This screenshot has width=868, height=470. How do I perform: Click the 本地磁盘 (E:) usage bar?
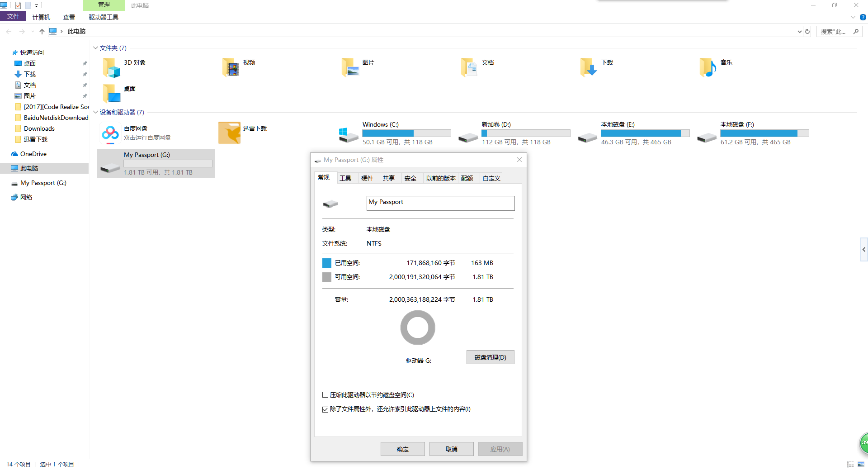(x=645, y=133)
